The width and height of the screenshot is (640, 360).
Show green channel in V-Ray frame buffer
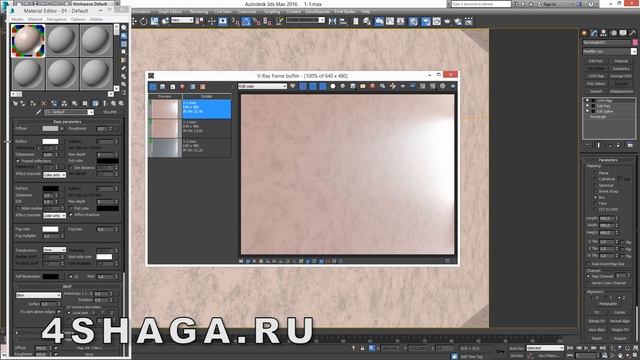click(x=313, y=86)
